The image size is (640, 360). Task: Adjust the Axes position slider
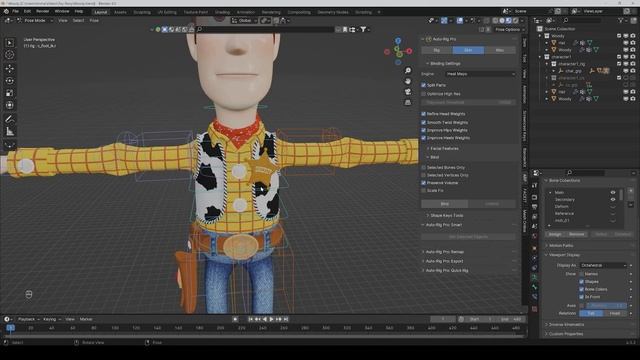(x=607, y=306)
